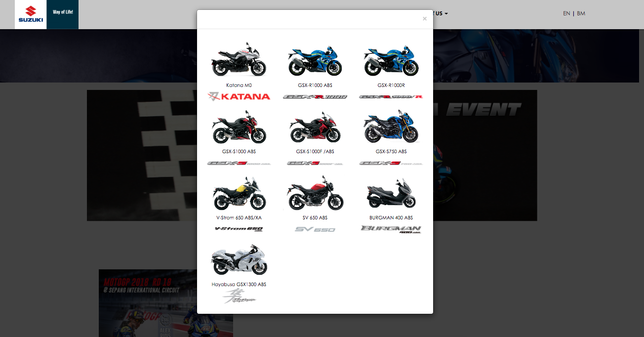Select the GSX-S1000F /ABS bike image
Screen dimensions: 644x337
pyautogui.click(x=315, y=127)
